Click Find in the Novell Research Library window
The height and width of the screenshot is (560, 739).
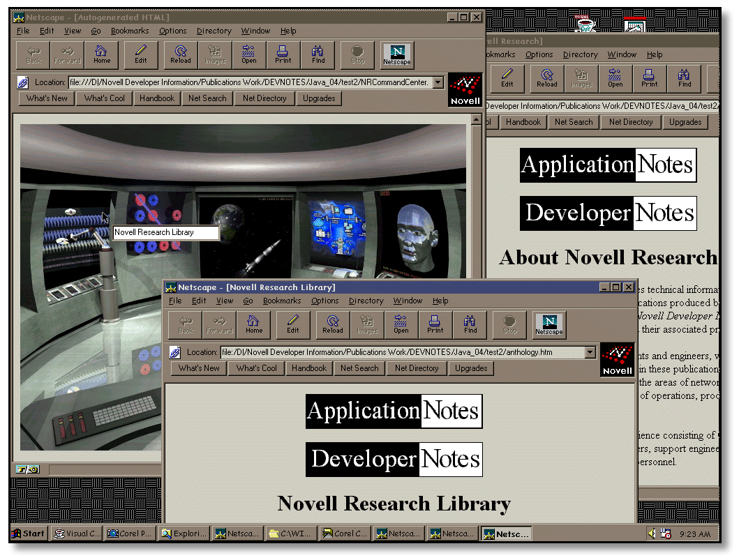tap(470, 325)
